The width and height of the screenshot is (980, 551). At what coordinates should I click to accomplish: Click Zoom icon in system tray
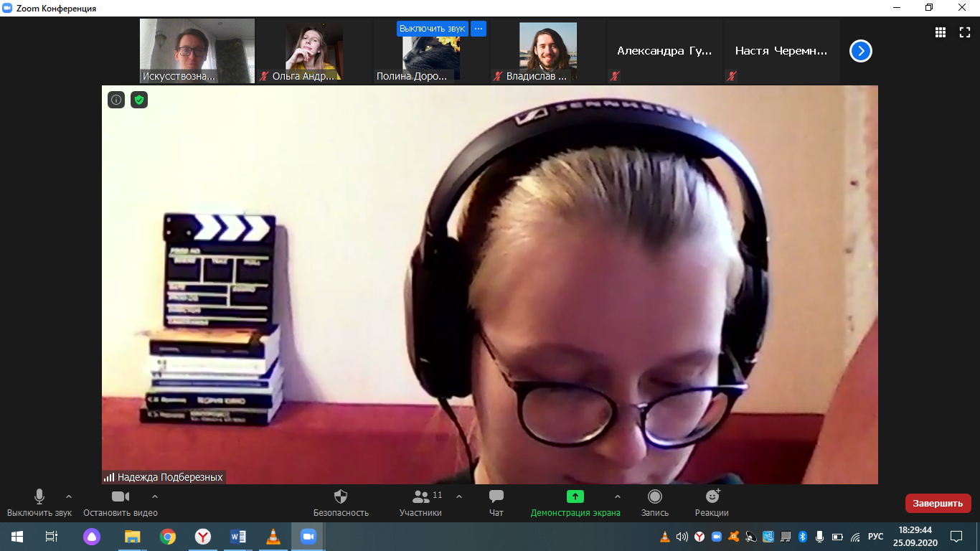tap(716, 536)
